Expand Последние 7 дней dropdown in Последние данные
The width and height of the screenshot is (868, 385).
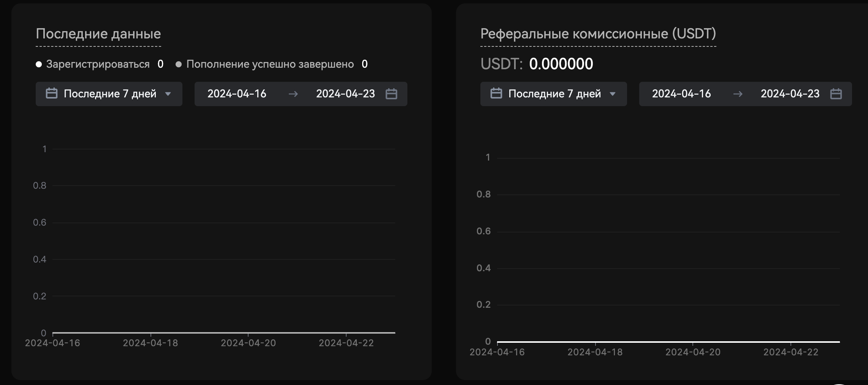click(168, 94)
